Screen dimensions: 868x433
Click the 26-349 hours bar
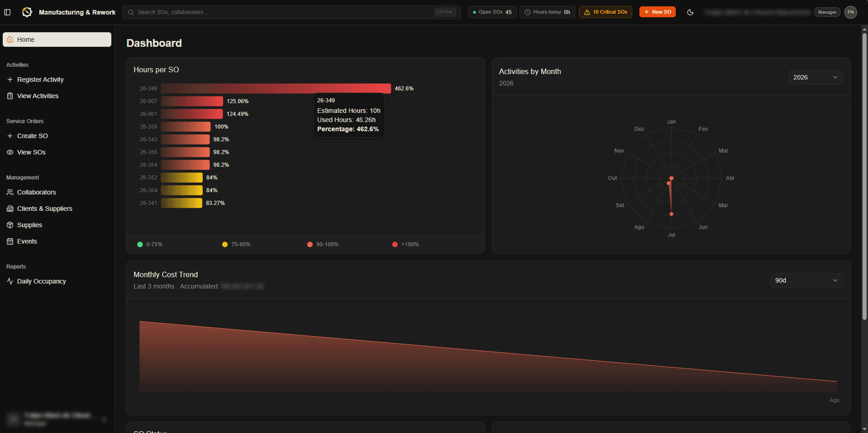tap(276, 89)
